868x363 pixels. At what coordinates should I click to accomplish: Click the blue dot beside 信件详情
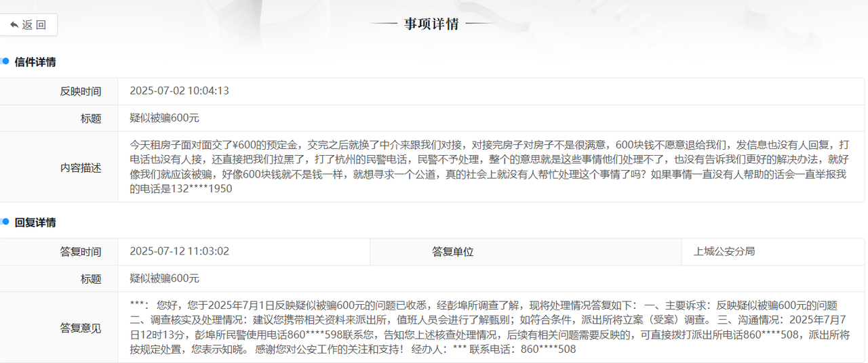click(5, 62)
